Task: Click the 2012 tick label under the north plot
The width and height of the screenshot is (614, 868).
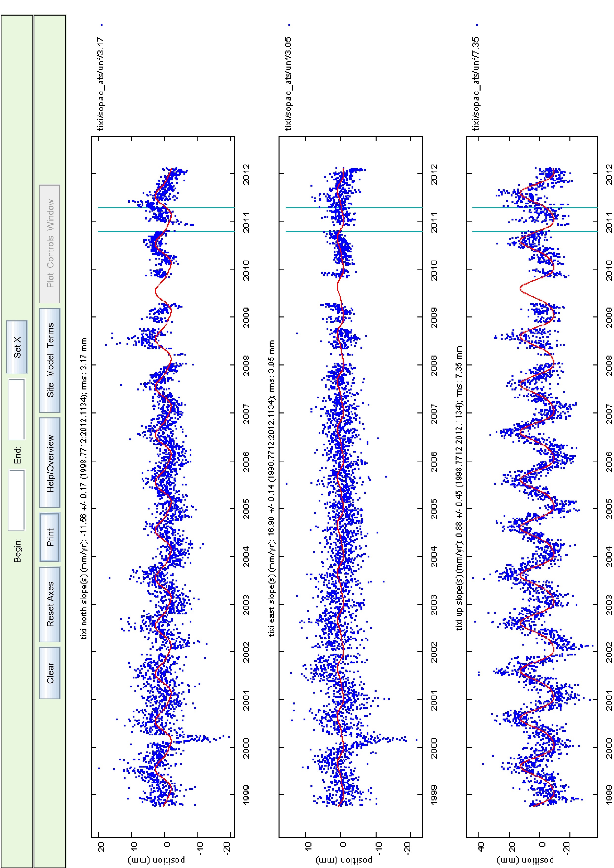Action: coord(246,174)
